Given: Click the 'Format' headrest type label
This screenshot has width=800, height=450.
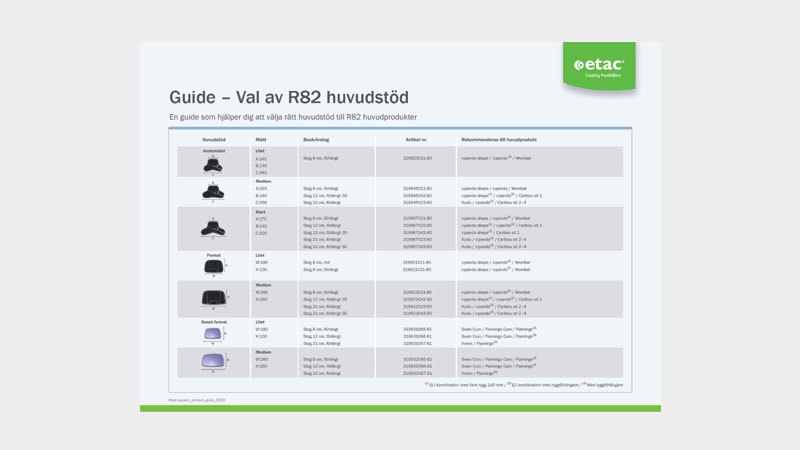Looking at the screenshot, I should (214, 255).
